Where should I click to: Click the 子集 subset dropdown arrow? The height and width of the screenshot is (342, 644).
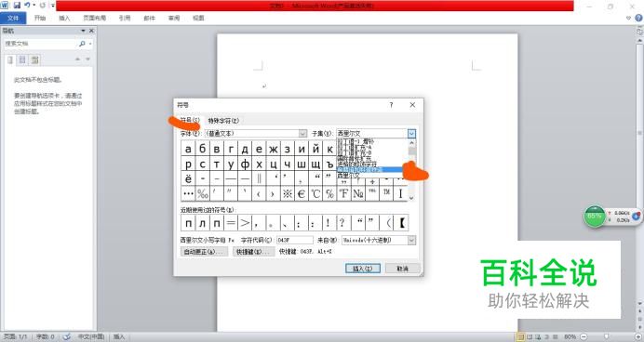[411, 133]
